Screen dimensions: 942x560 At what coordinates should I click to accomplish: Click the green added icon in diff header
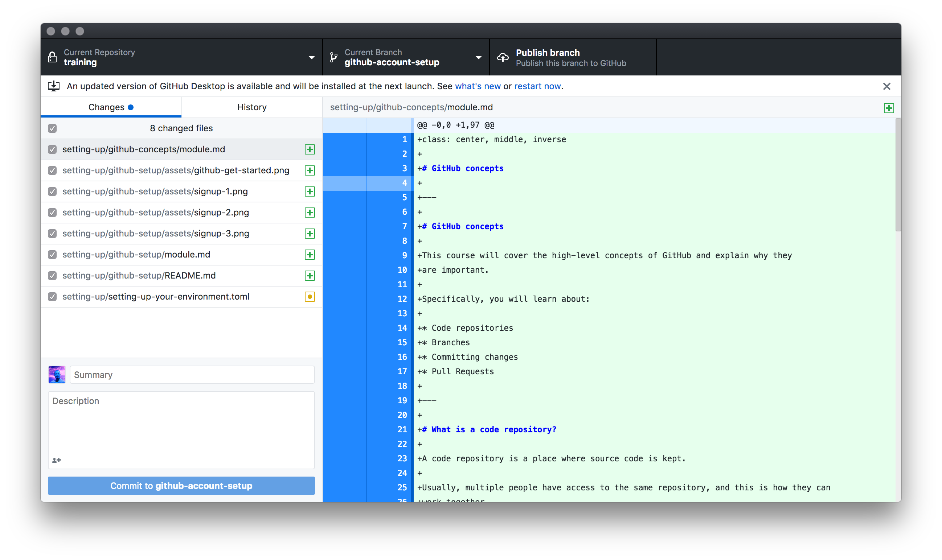tap(889, 108)
